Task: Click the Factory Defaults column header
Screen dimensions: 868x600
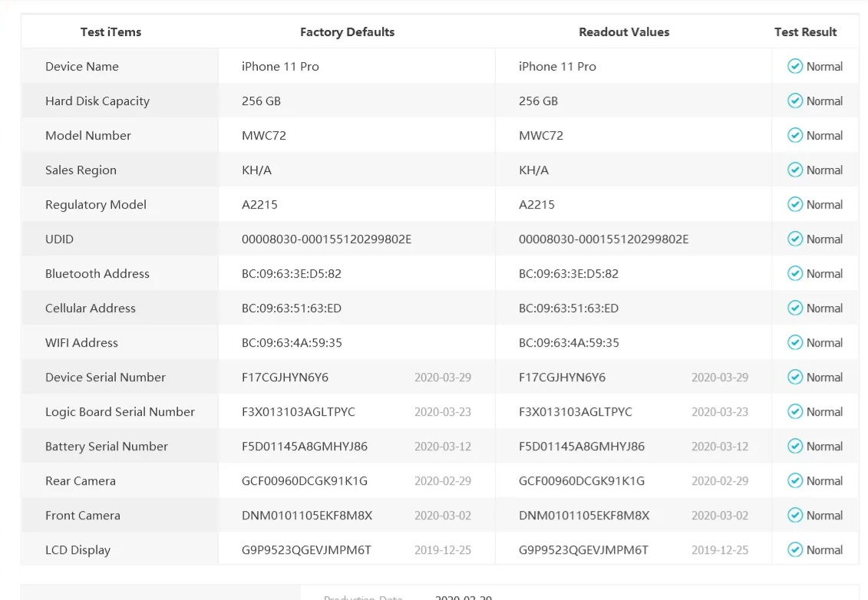Action: coord(347,32)
